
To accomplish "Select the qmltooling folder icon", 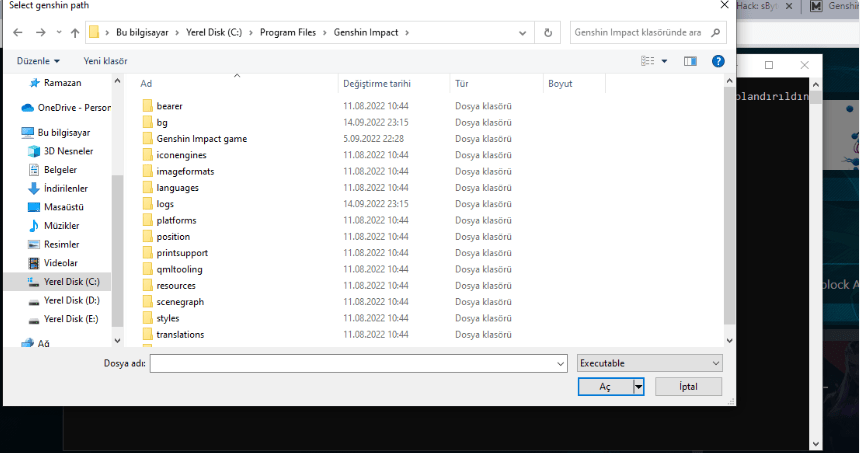I will coord(148,269).
